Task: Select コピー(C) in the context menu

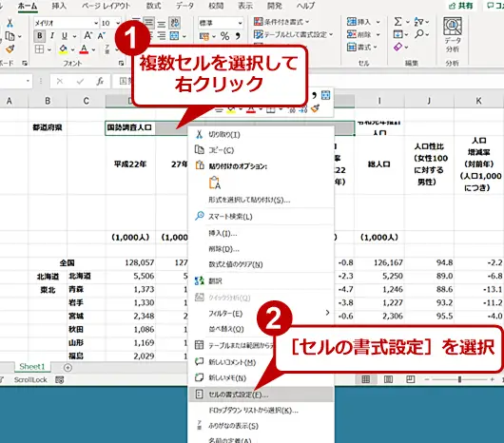Action: (261, 150)
